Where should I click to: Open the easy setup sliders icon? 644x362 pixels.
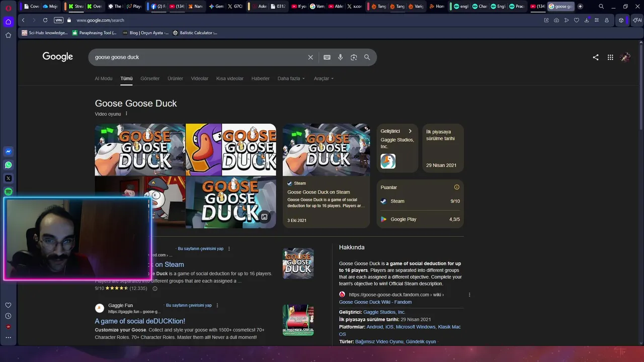click(597, 20)
